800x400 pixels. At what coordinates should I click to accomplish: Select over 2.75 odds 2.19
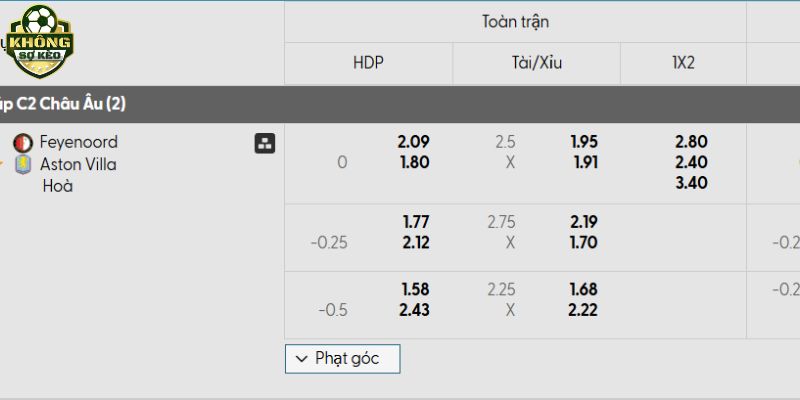pos(584,222)
